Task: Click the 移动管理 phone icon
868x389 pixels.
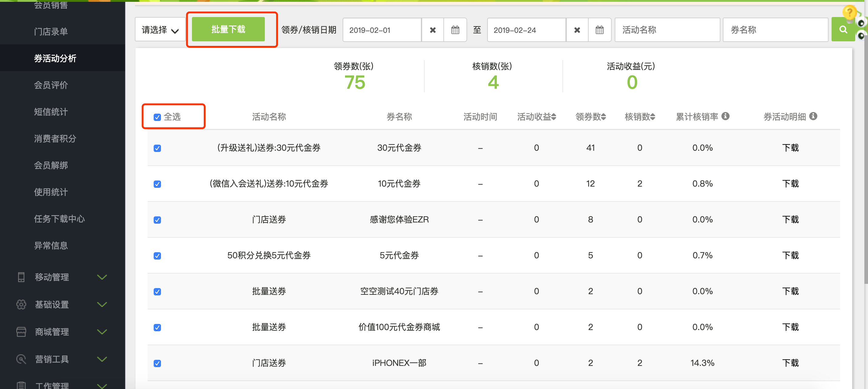Action: click(x=21, y=277)
